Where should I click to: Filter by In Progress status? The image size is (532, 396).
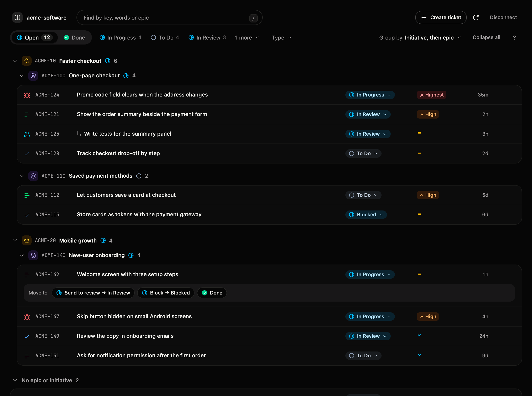point(120,38)
